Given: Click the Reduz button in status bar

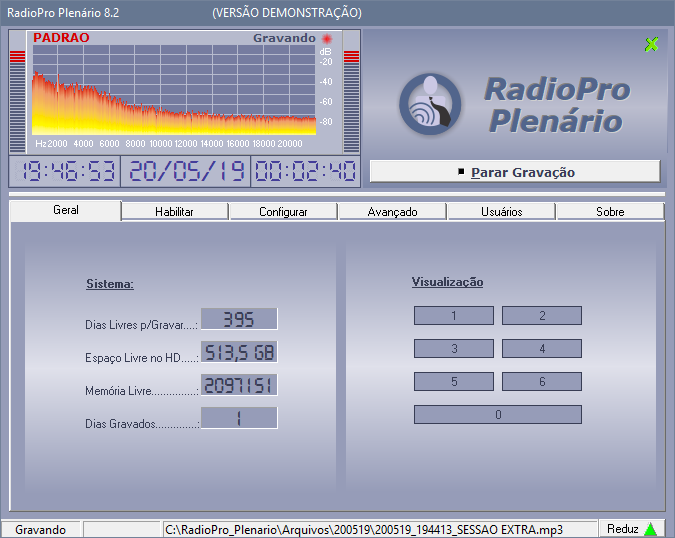Looking at the screenshot, I should [632, 529].
